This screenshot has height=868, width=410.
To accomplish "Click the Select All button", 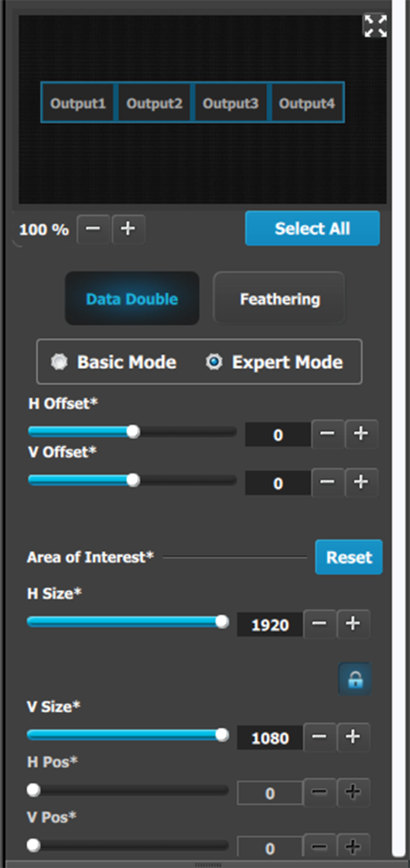I will (312, 228).
